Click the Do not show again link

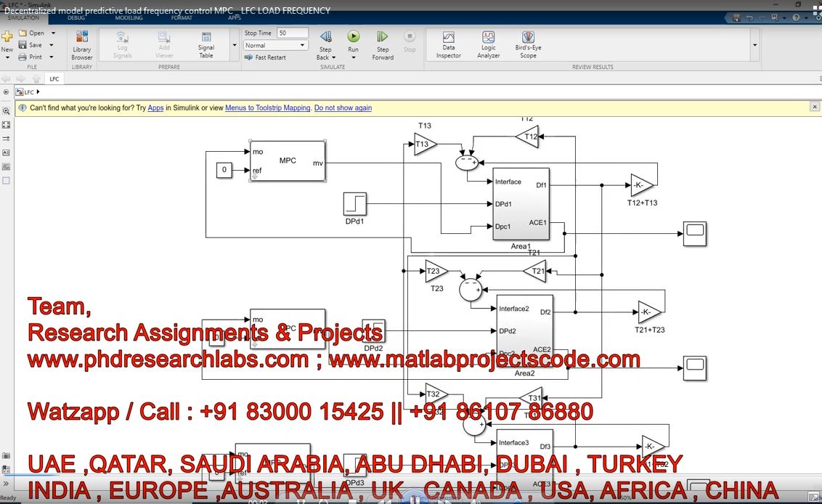[x=343, y=108]
